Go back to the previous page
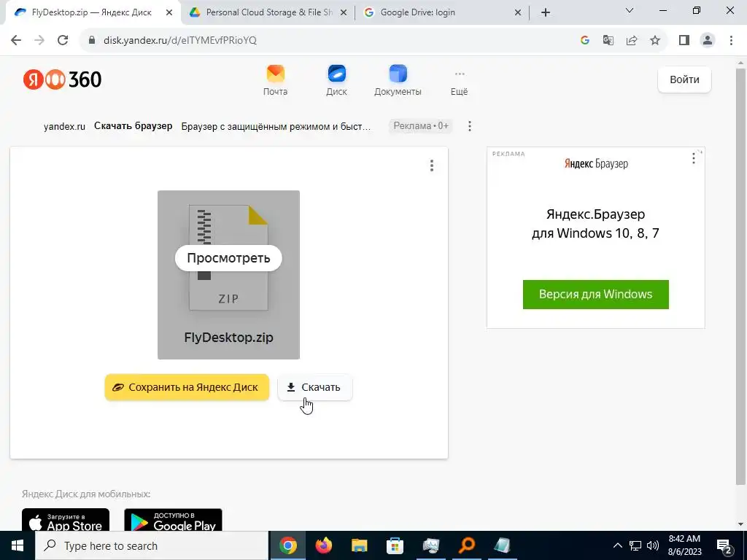This screenshot has height=560, width=747. click(16, 41)
